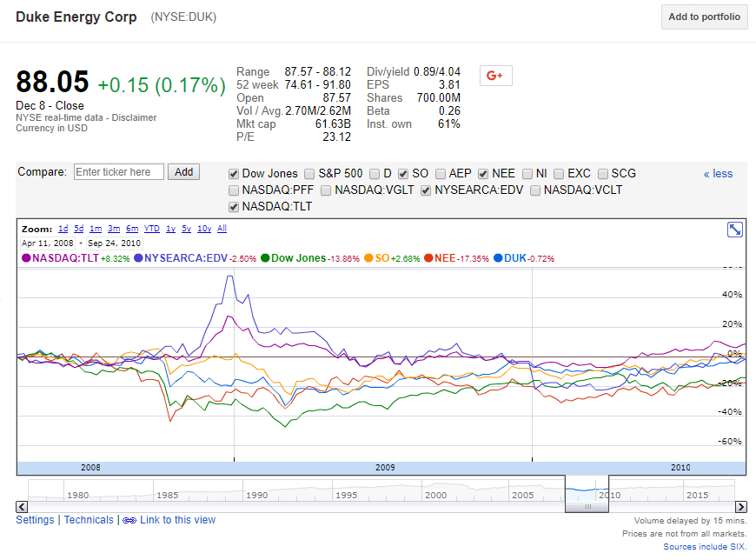This screenshot has height=560, width=756.
Task: Click the Duke Energy Corp title
Action: (x=76, y=17)
